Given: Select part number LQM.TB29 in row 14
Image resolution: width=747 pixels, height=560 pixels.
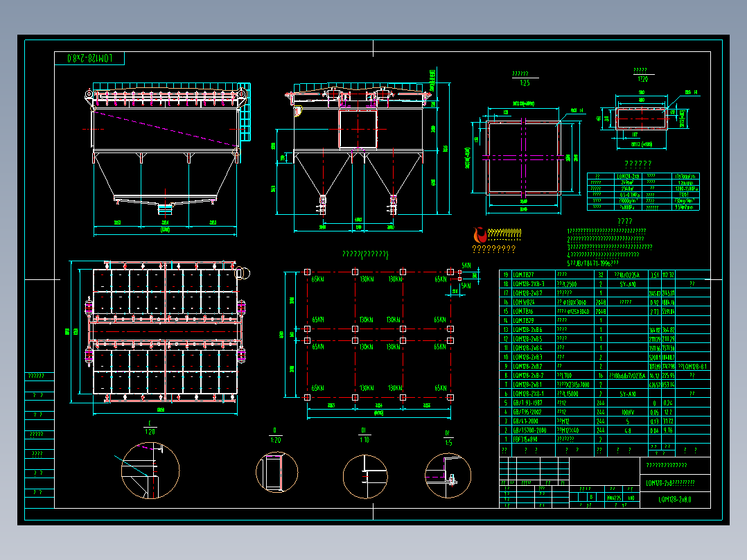Looking at the screenshot, I should coord(523,320).
